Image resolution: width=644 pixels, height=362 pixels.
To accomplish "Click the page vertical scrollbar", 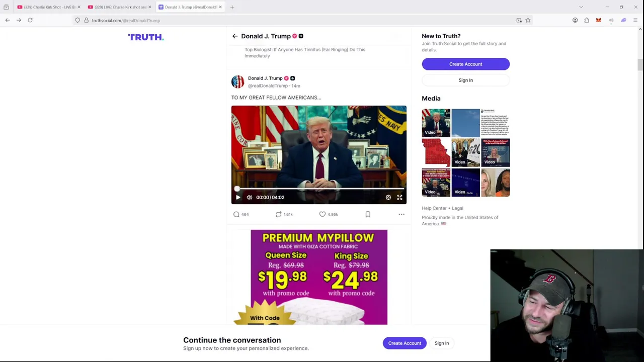I will click(x=640, y=65).
